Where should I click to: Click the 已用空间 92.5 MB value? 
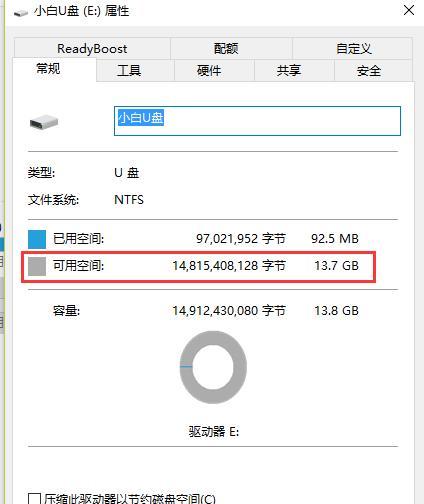[x=335, y=239]
